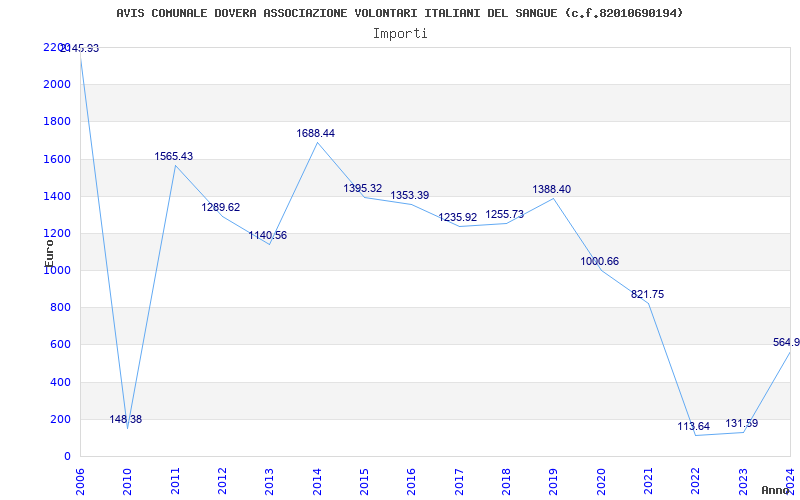Click the 1289.62 data label
This screenshot has width=800, height=500.
point(221,208)
